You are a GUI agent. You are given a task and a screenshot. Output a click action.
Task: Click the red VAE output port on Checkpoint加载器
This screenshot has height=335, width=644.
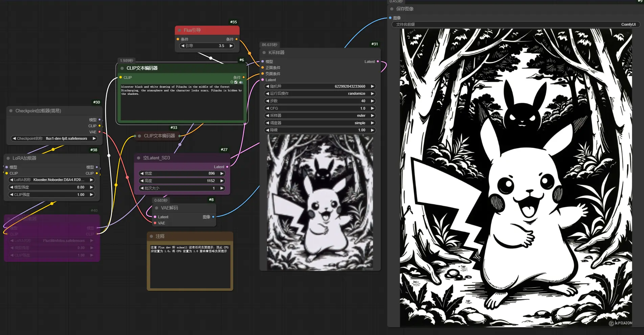[99, 132]
